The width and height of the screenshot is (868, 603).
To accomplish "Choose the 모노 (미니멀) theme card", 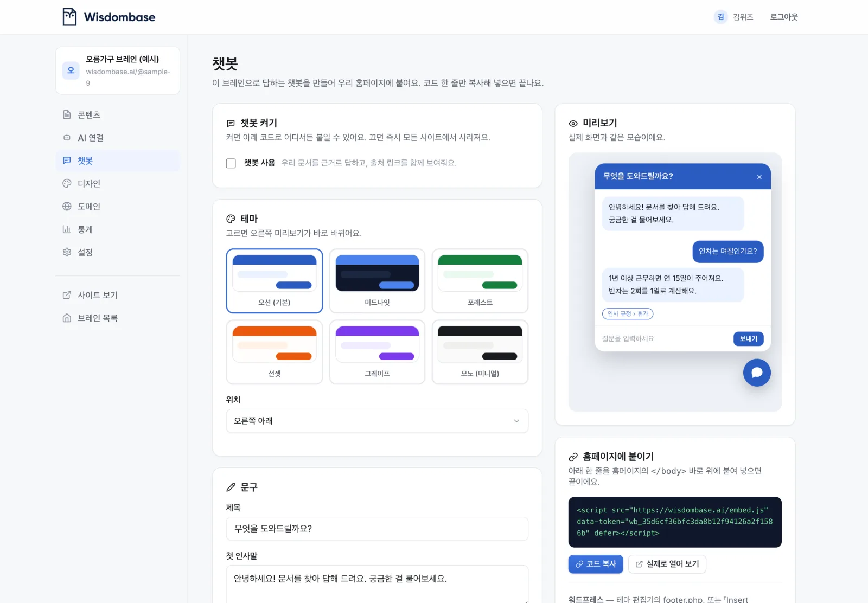I will point(480,352).
